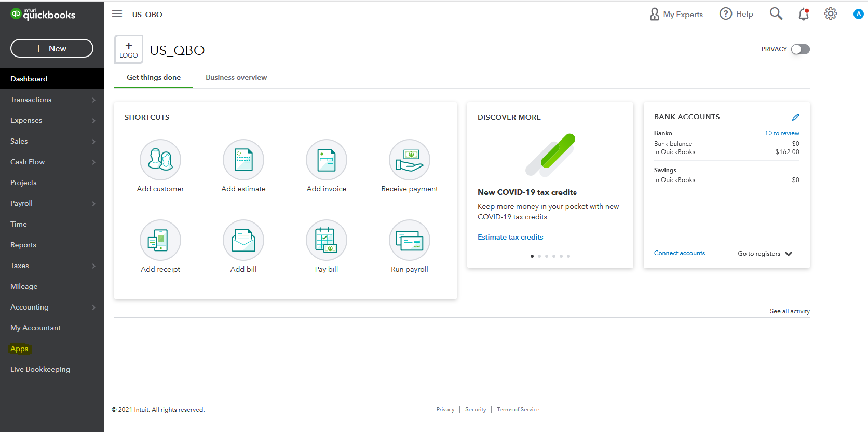This screenshot has width=868, height=432.
Task: Open the Privacy footer link
Action: (x=445, y=410)
